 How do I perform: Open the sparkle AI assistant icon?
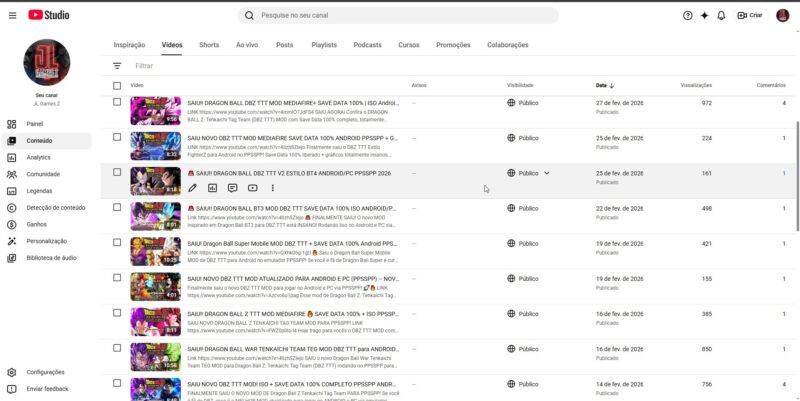(705, 15)
